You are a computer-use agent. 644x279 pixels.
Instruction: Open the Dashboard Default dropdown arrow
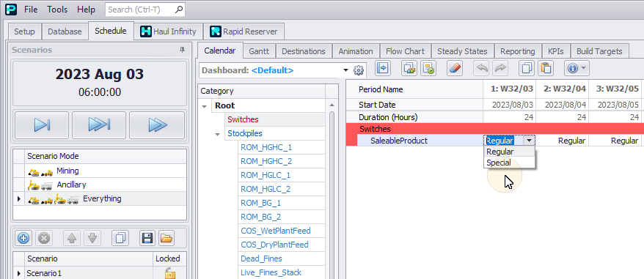(345, 70)
